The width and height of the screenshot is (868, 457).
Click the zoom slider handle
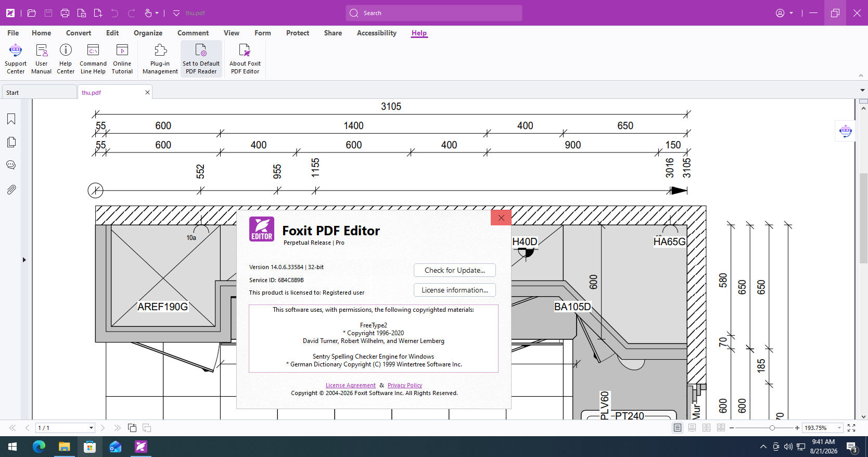tap(772, 428)
